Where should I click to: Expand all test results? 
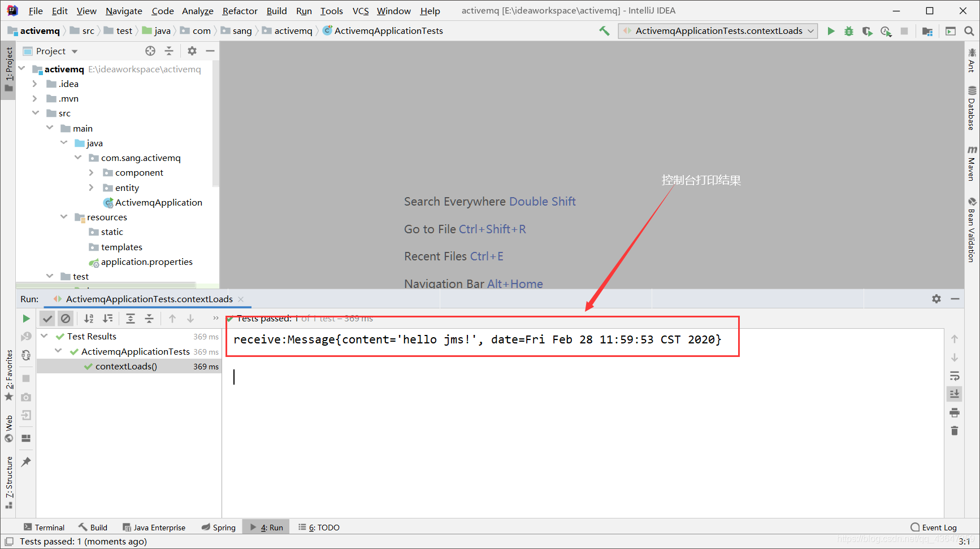click(x=131, y=319)
